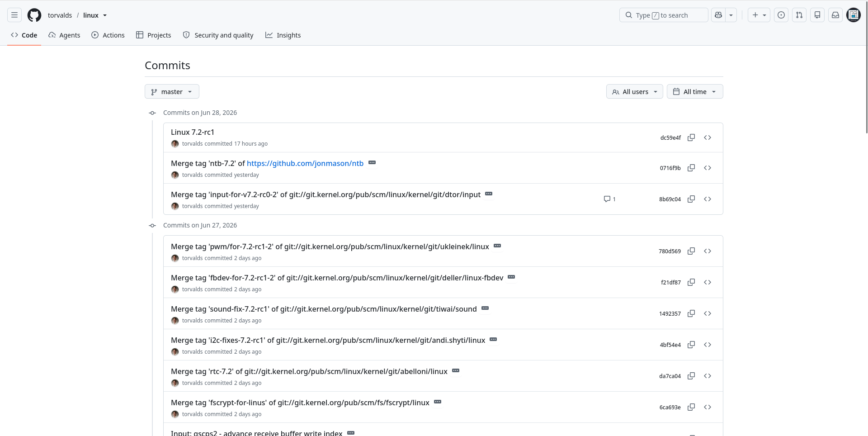Open commit hash dc59e4f
The image size is (868, 436).
click(670, 137)
